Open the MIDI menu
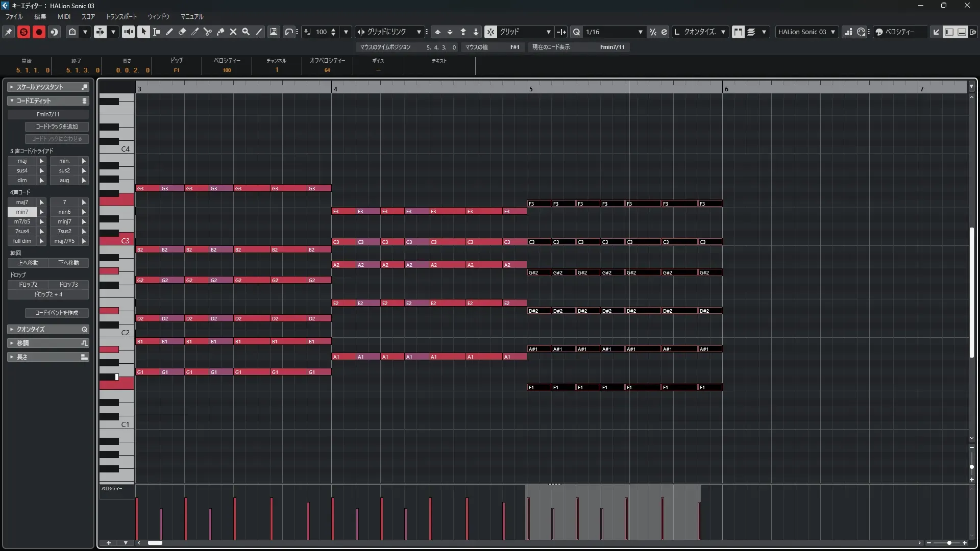 tap(64, 16)
